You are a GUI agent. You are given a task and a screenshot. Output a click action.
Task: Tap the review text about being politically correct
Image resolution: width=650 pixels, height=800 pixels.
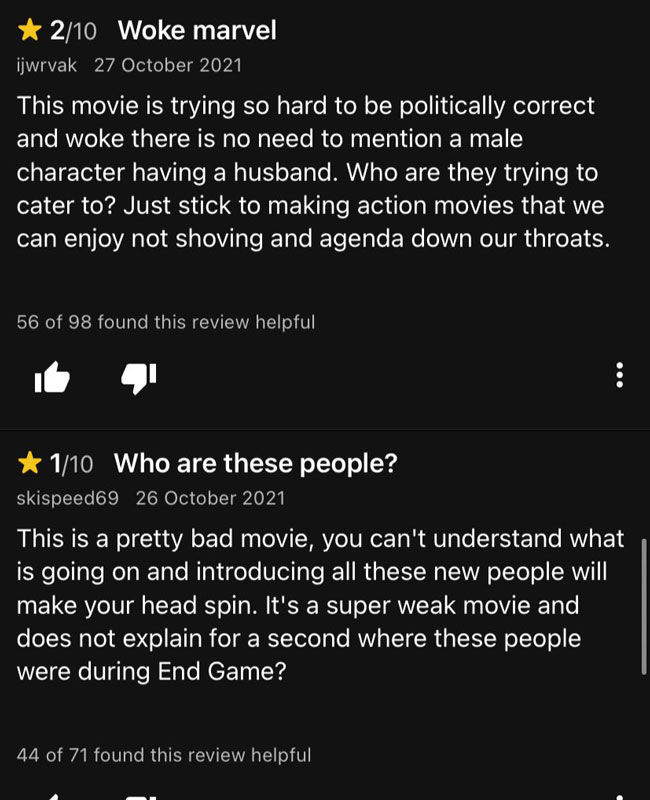pyautogui.click(x=313, y=172)
